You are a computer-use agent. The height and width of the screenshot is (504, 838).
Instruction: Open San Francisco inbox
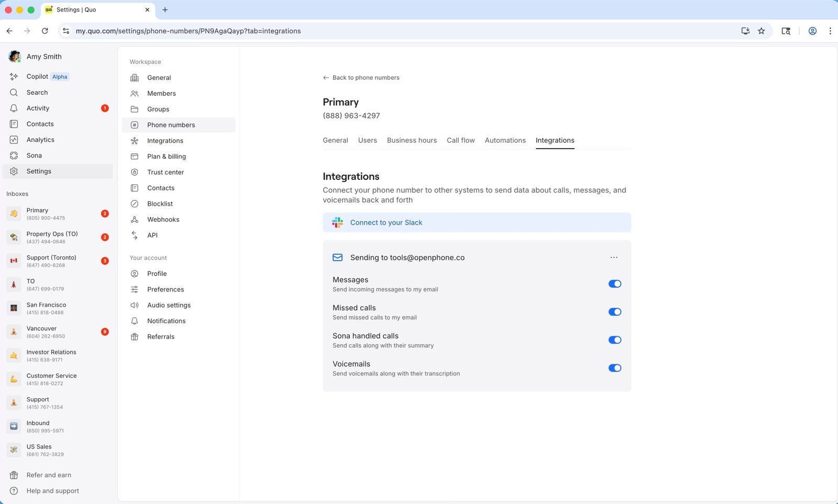pos(58,308)
